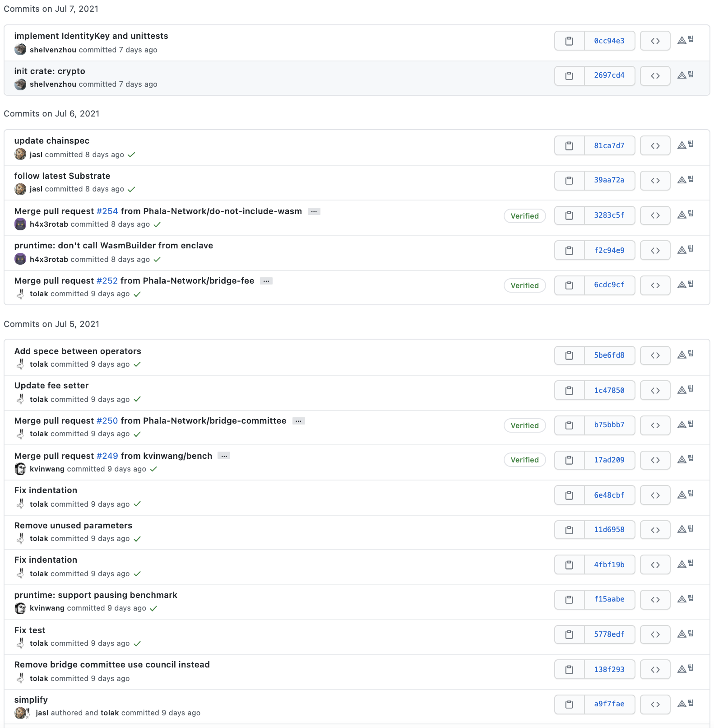Click the extension icon beside commit a9f7fae

[686, 704]
